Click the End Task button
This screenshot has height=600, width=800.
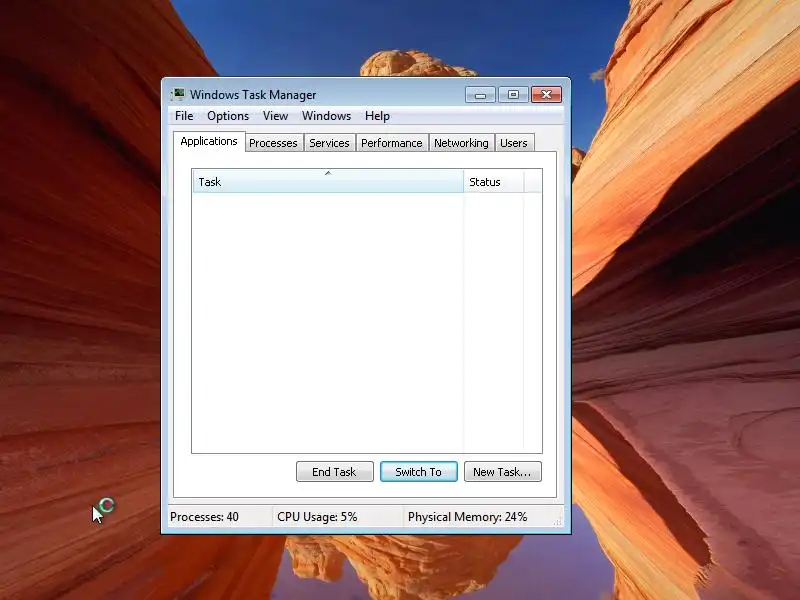(x=335, y=472)
